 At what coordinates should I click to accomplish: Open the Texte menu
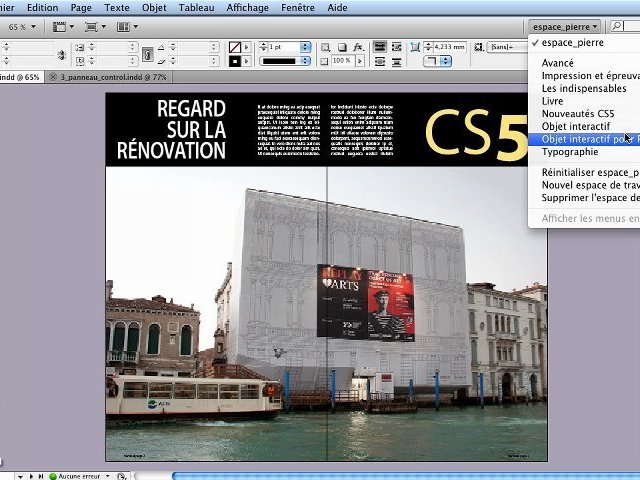117,7
